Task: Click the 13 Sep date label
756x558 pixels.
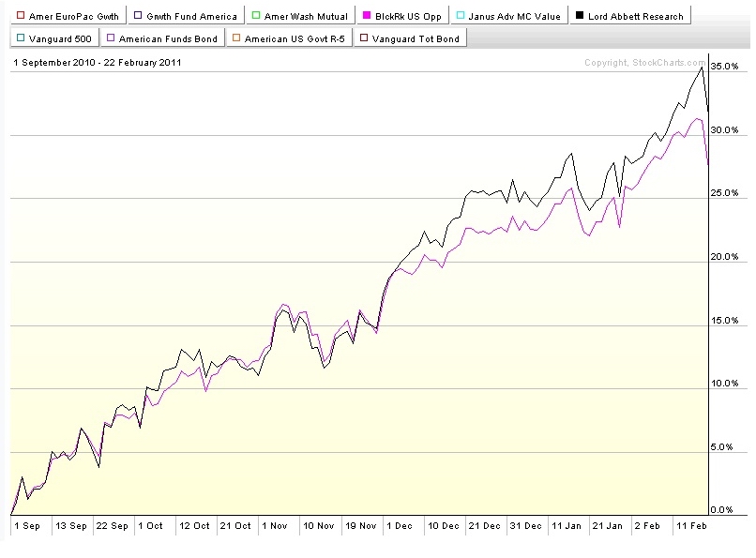Action: pos(71,526)
